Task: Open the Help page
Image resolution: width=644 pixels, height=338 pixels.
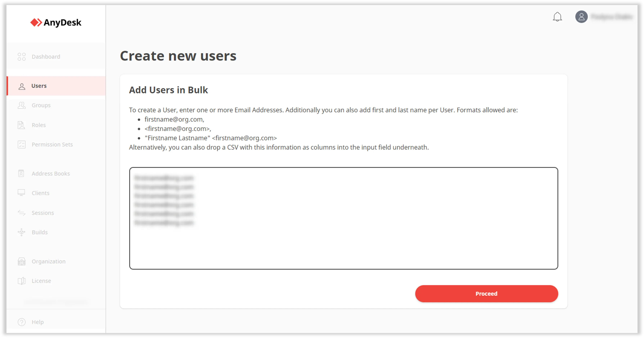Action: click(x=37, y=322)
